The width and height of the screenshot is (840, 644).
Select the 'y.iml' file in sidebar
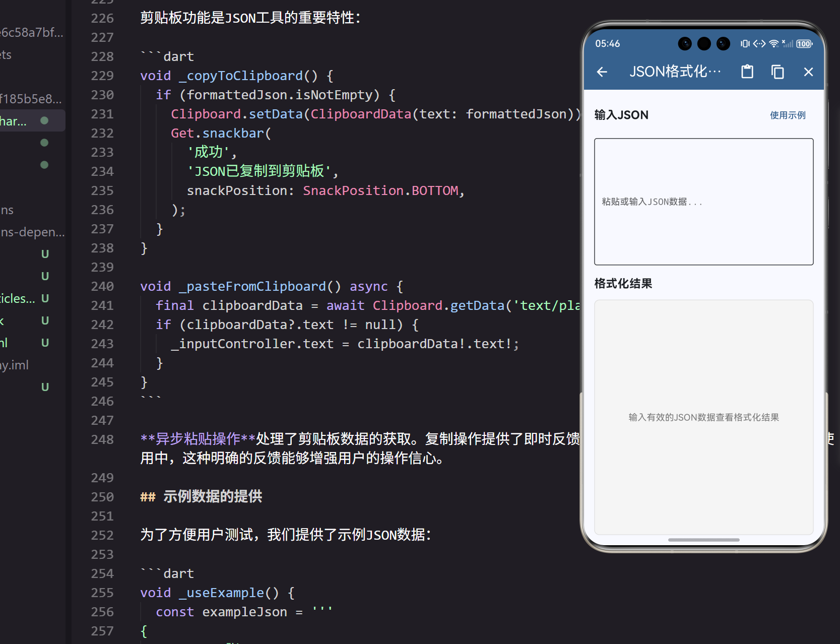14,365
